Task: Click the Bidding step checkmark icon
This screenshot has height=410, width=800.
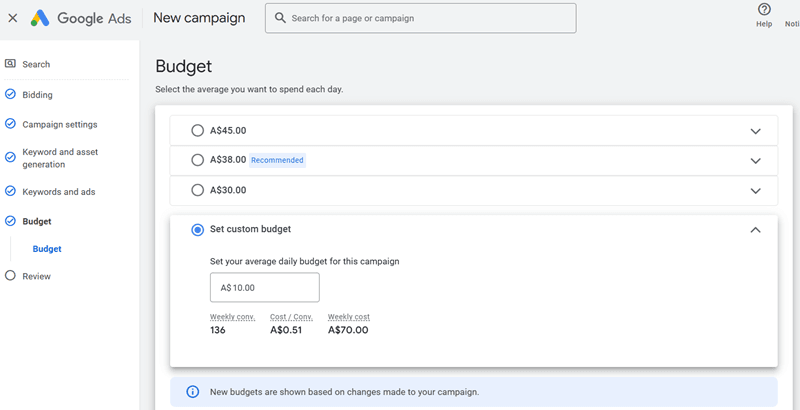Action: point(10,95)
